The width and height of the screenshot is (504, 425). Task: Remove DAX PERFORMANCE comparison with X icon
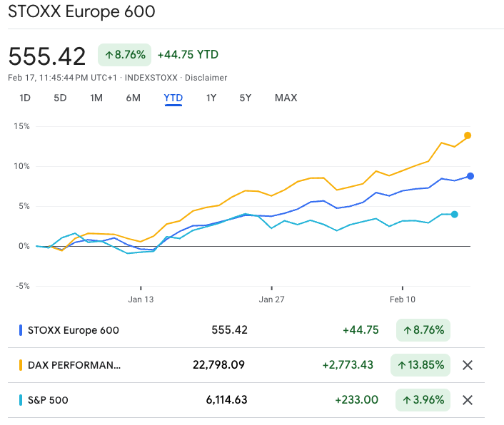coord(468,365)
